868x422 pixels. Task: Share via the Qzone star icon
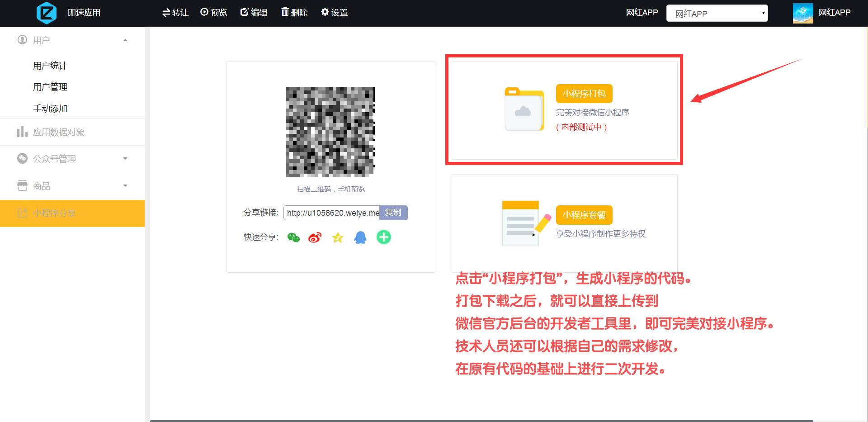coord(338,237)
